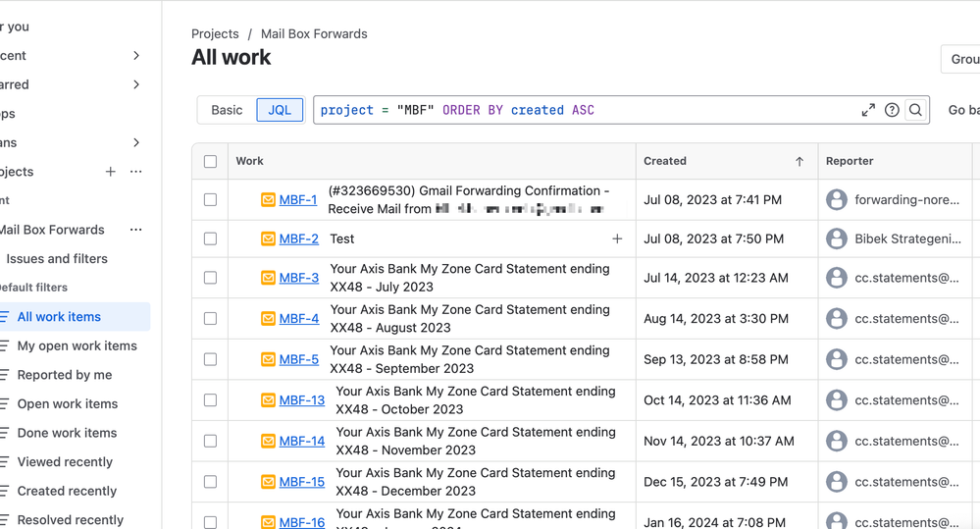Click the email issue type icon for MBF-3
Screen dimensions: 980x529
pyautogui.click(x=268, y=278)
